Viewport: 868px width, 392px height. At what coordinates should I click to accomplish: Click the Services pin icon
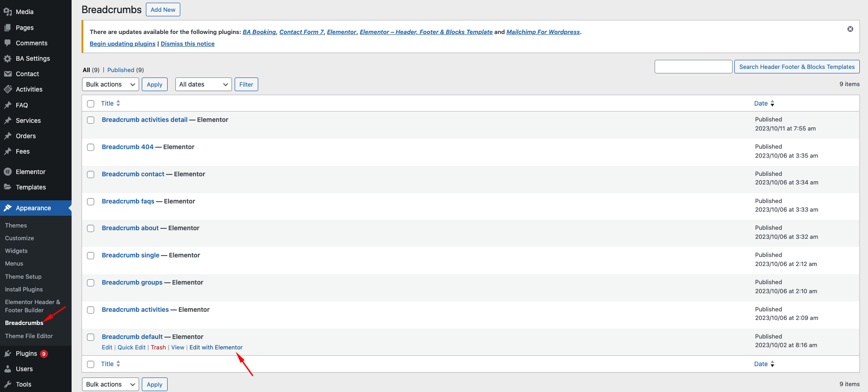(x=8, y=121)
